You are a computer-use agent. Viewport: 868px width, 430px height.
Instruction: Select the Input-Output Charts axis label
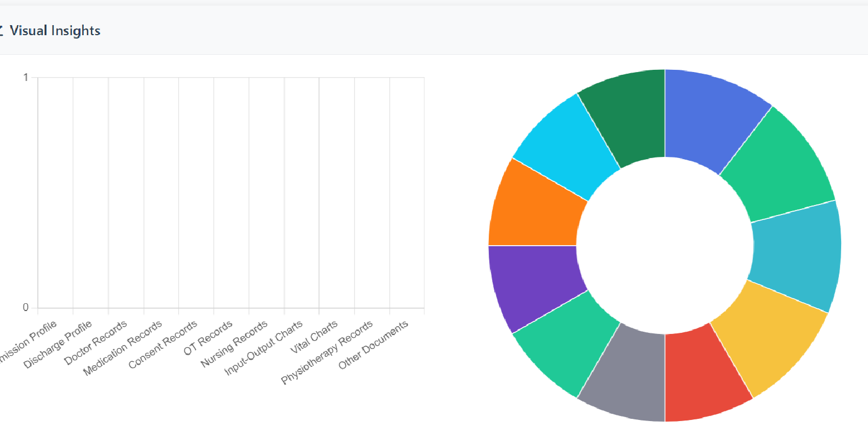pos(263,348)
